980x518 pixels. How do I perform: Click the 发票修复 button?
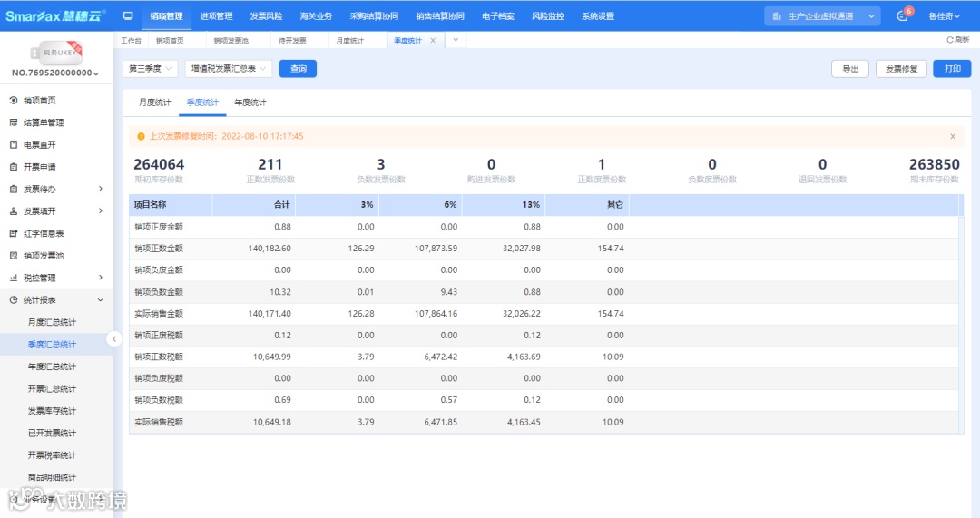(901, 69)
